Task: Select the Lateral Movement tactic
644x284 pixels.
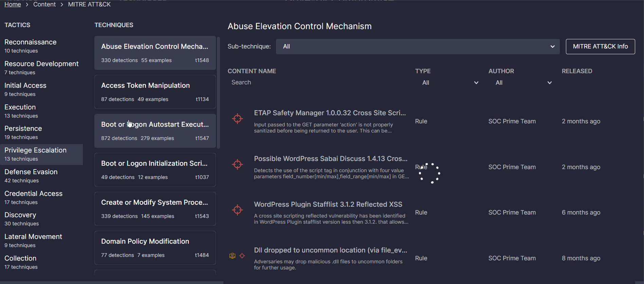Action: (x=33, y=240)
